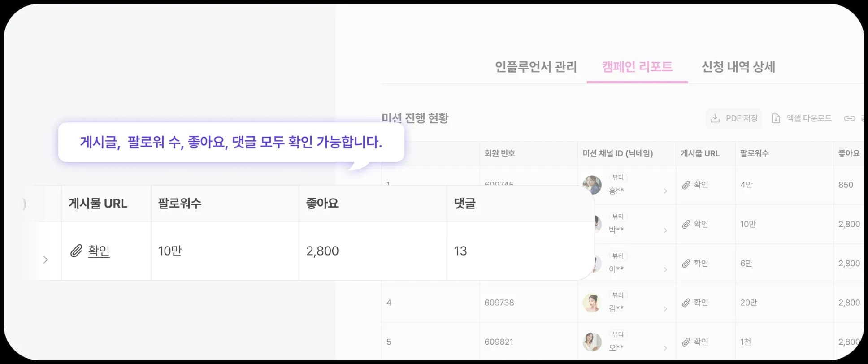The width and height of the screenshot is (868, 364).
Task: Click the Excel download file icon
Action: tap(776, 118)
